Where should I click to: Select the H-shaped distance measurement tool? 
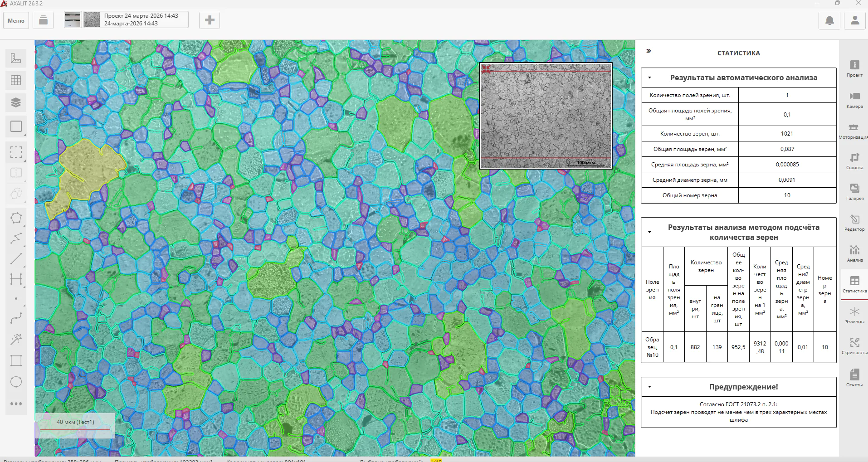16,279
